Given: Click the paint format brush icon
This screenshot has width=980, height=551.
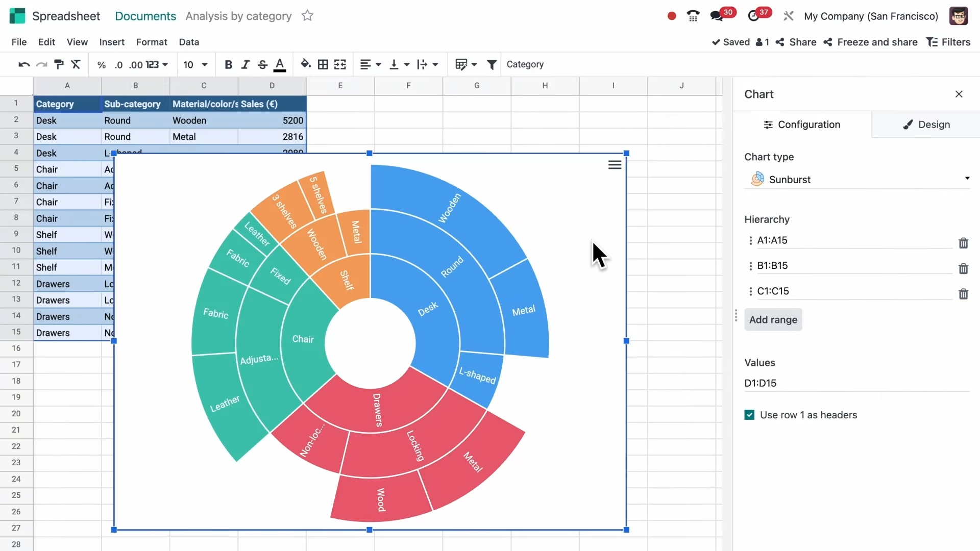Looking at the screenshot, I should tap(59, 64).
